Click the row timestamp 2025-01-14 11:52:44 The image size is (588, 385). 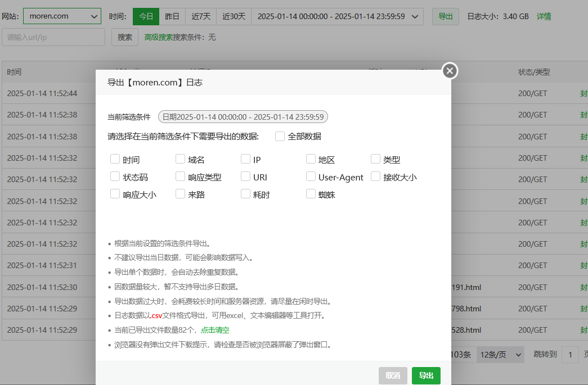click(x=42, y=93)
